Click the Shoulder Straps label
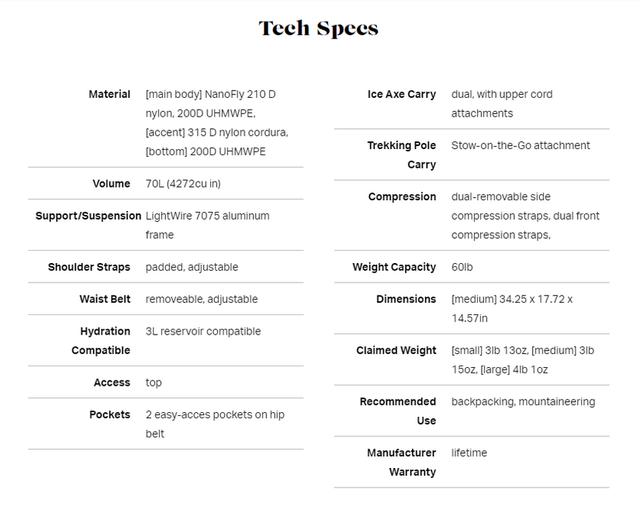 (x=89, y=267)
